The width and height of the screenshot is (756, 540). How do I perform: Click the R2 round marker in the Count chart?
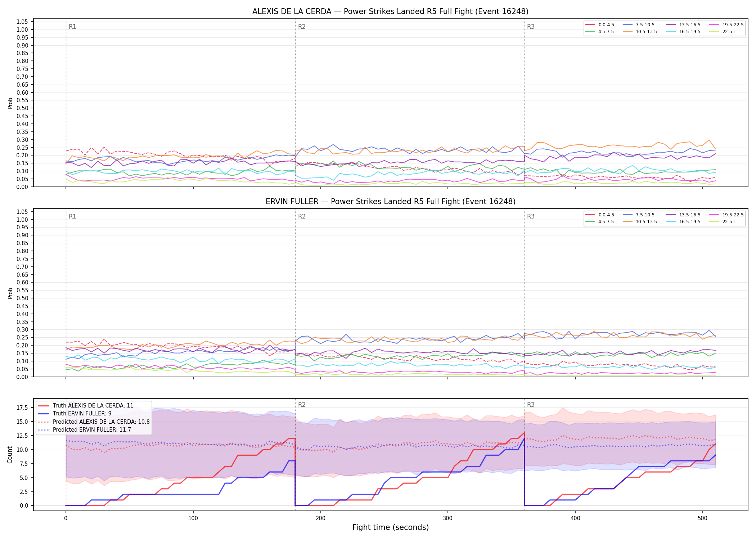[x=302, y=405]
